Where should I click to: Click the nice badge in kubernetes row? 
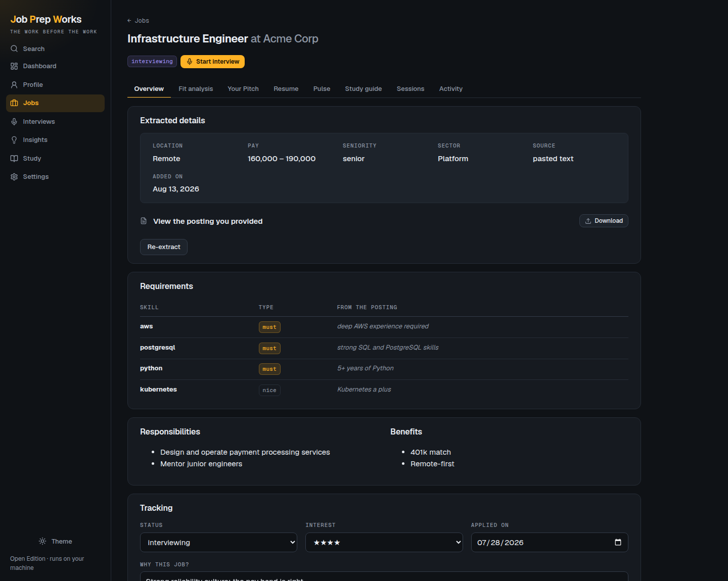pyautogui.click(x=269, y=390)
